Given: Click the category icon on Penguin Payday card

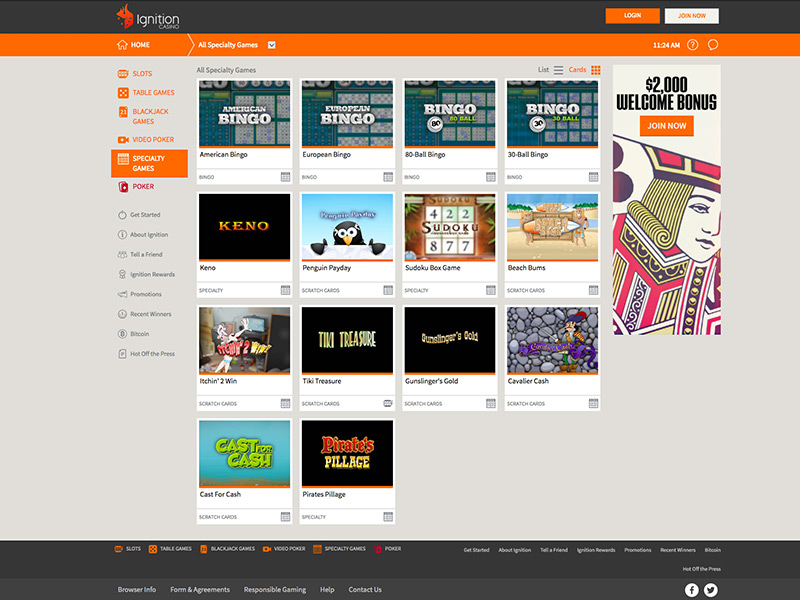Looking at the screenshot, I should tap(388, 290).
